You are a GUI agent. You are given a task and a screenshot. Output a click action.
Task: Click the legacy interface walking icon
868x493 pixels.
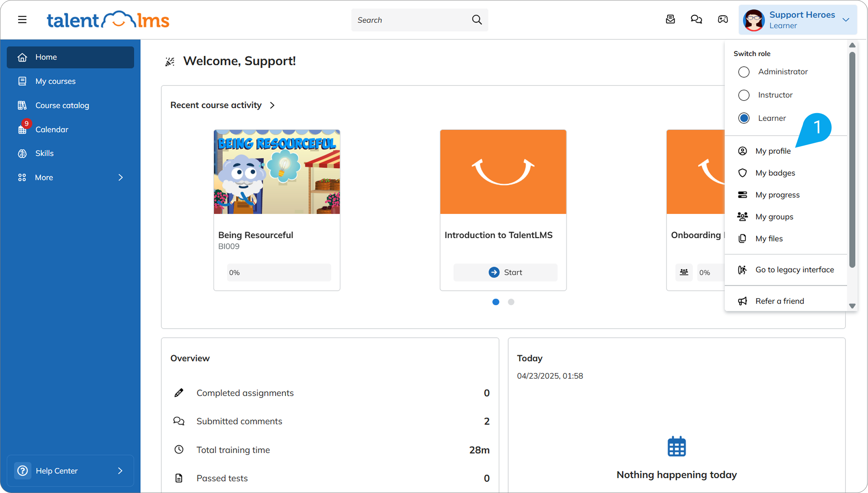(742, 269)
